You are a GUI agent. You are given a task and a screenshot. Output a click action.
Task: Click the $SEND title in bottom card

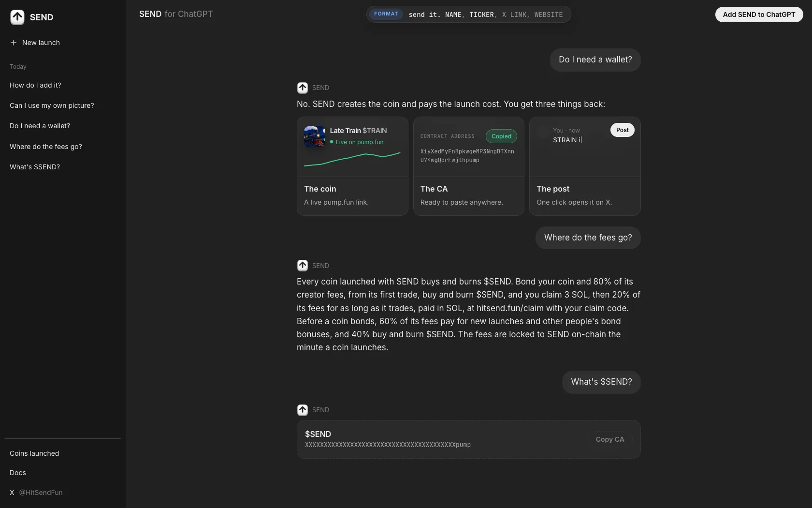click(x=318, y=434)
